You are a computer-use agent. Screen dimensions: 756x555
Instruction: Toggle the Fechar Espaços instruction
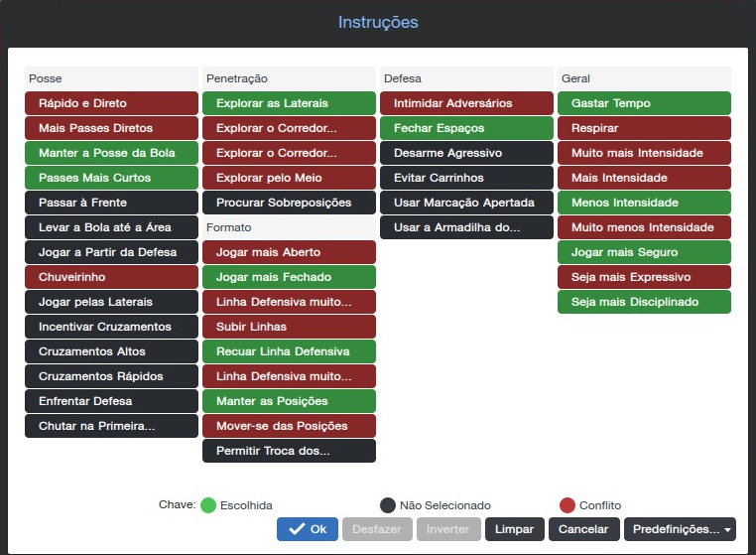click(466, 128)
